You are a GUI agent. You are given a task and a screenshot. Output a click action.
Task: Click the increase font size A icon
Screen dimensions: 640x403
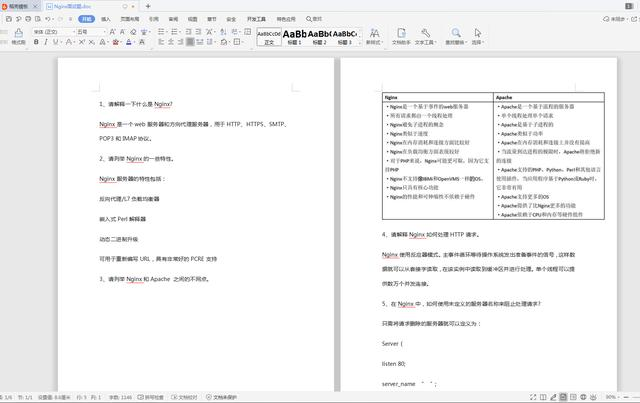(113, 31)
